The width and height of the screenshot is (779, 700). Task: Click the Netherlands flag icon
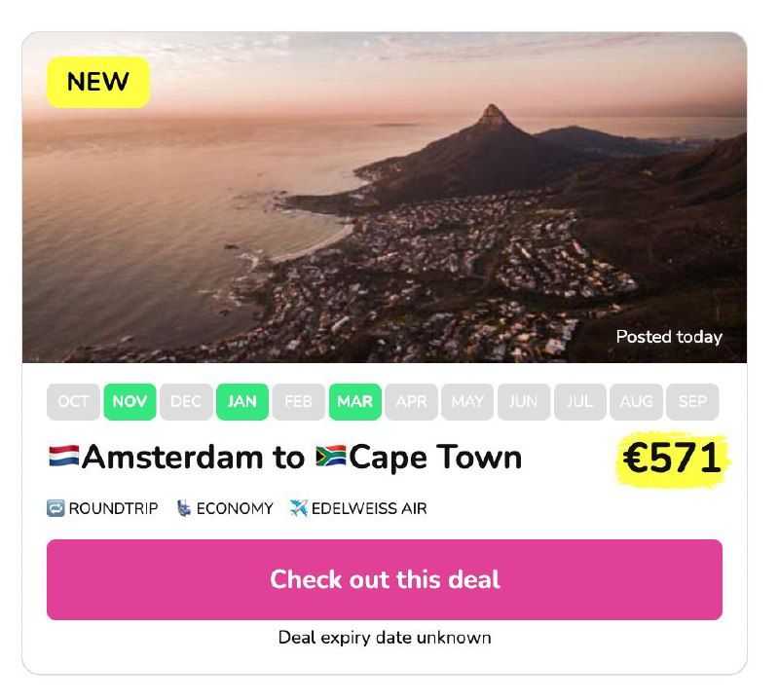(x=64, y=457)
